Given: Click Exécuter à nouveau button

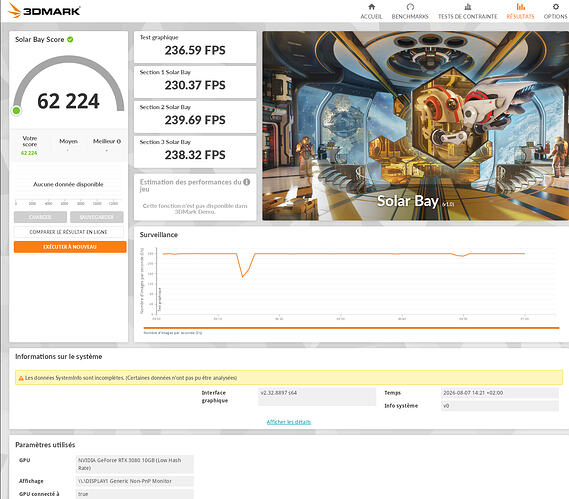Looking at the screenshot, I should coord(70,247).
